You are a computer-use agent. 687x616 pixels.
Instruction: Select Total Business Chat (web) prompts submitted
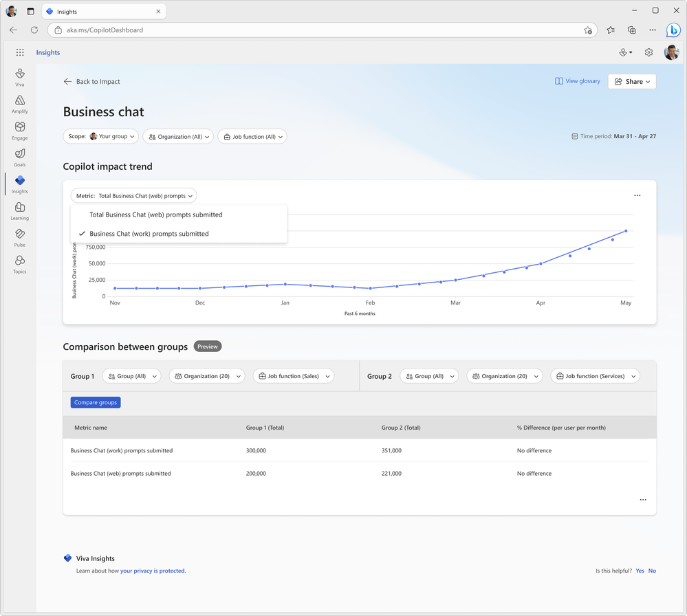click(x=179, y=214)
